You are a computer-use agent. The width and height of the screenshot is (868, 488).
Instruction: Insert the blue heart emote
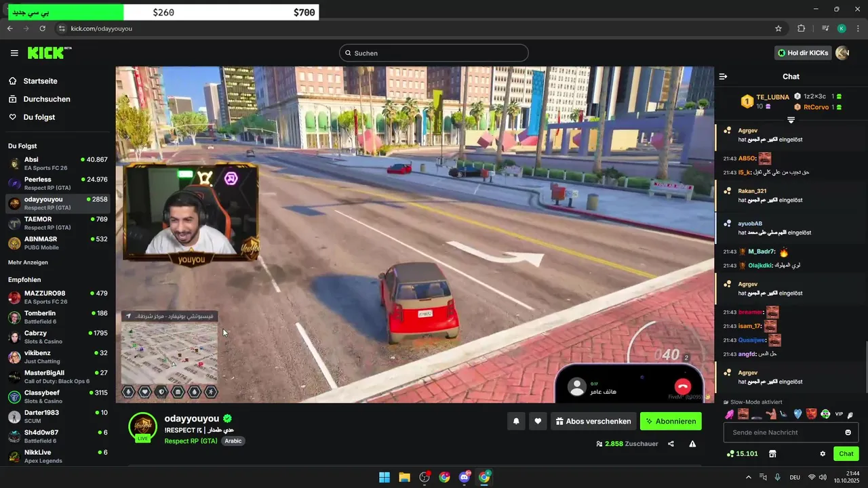[797, 414]
